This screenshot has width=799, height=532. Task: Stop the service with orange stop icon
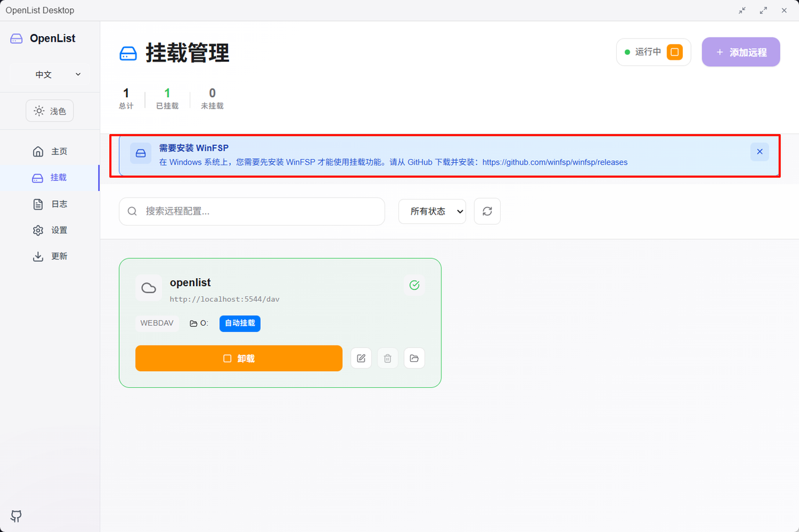click(674, 52)
